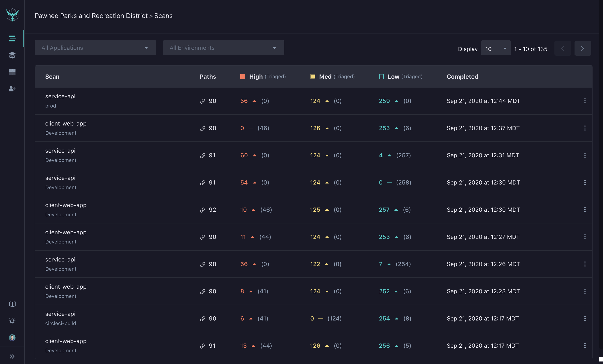Viewport: 603px width, 364px height.
Task: Click the three-dot menu on client-web-app Development row
Action: coord(585,128)
